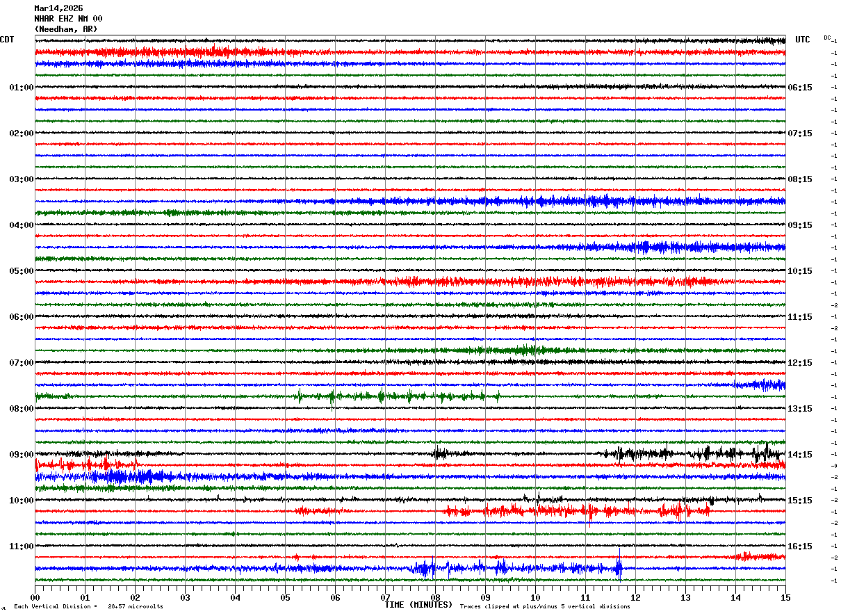Pick the "00" minute tick label

pos(35,598)
